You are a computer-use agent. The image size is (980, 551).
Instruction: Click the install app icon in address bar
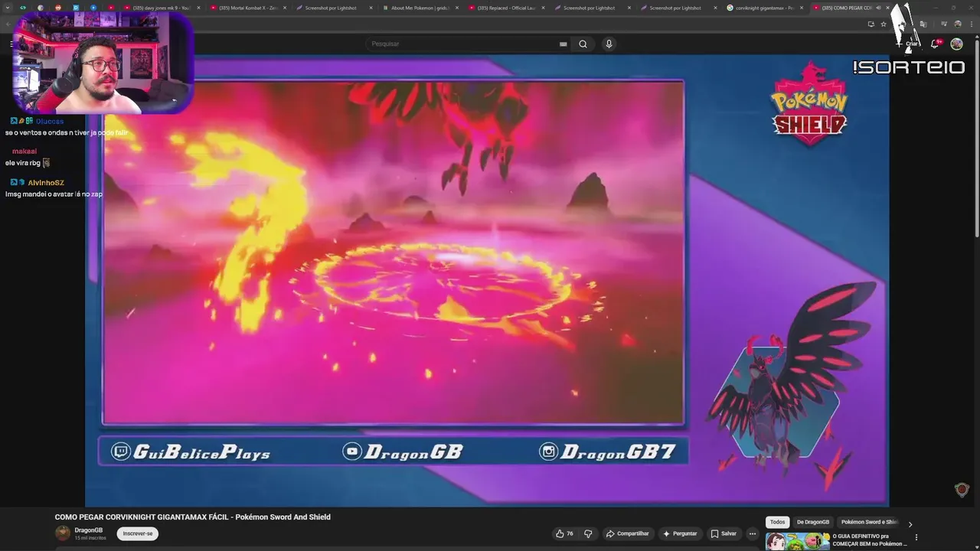pyautogui.click(x=871, y=24)
